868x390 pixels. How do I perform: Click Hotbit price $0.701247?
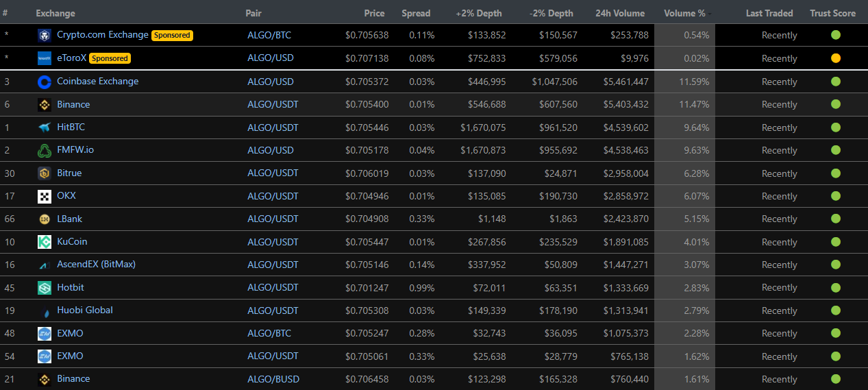pyautogui.click(x=367, y=287)
